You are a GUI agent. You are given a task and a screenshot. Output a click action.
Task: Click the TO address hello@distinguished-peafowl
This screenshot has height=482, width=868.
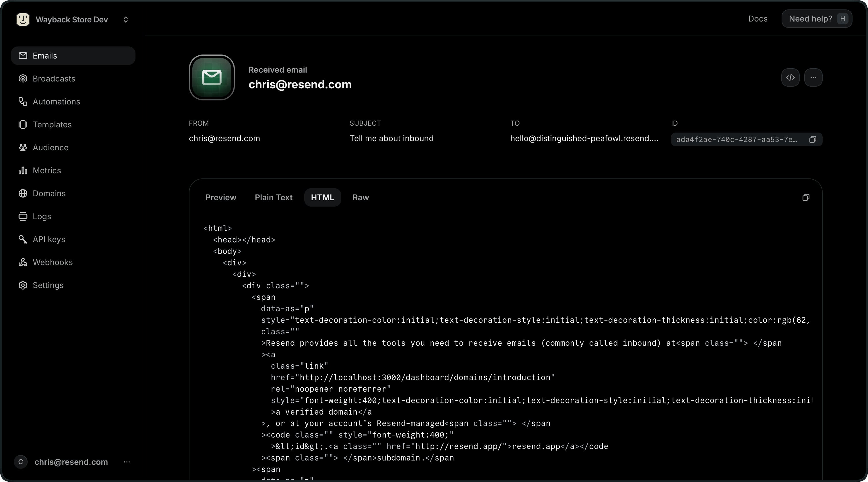pos(584,139)
